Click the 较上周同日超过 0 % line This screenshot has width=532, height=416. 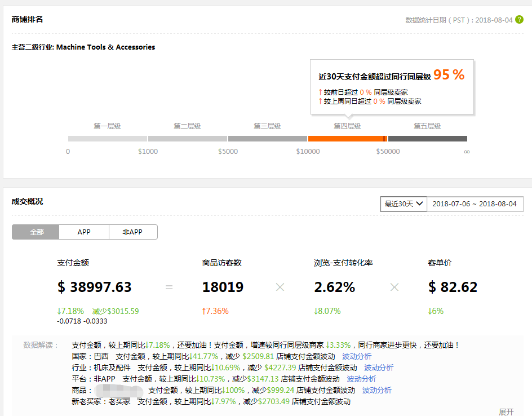click(x=370, y=101)
